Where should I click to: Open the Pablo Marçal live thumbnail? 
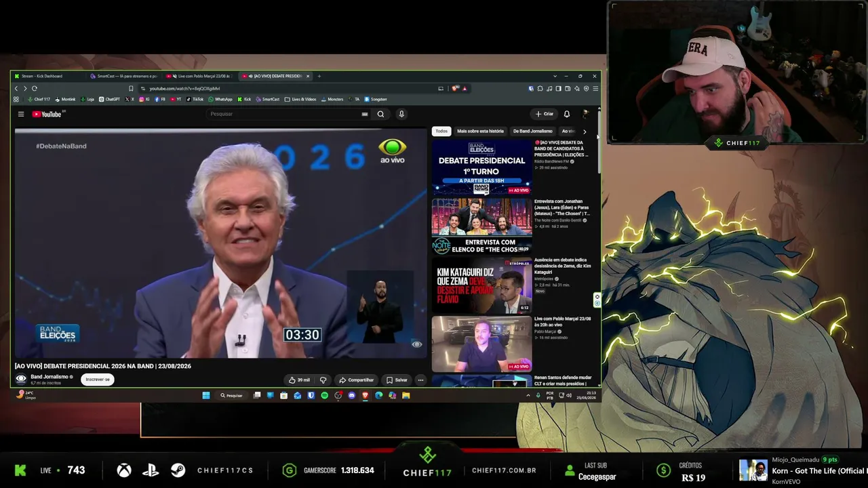[482, 344]
